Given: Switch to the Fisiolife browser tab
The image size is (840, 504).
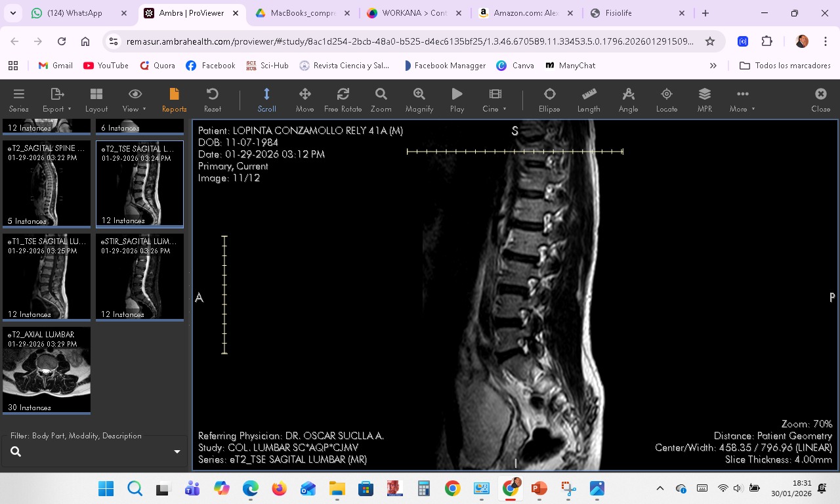Looking at the screenshot, I should [x=633, y=13].
